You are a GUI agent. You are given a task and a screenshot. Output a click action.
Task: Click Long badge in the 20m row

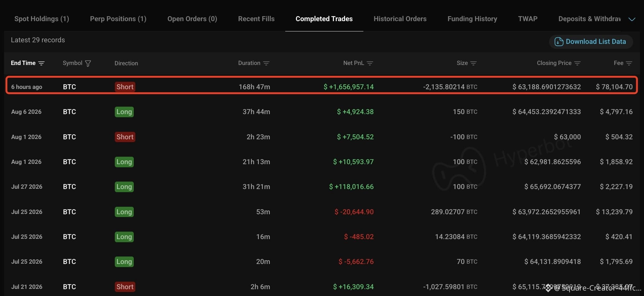pyautogui.click(x=124, y=261)
